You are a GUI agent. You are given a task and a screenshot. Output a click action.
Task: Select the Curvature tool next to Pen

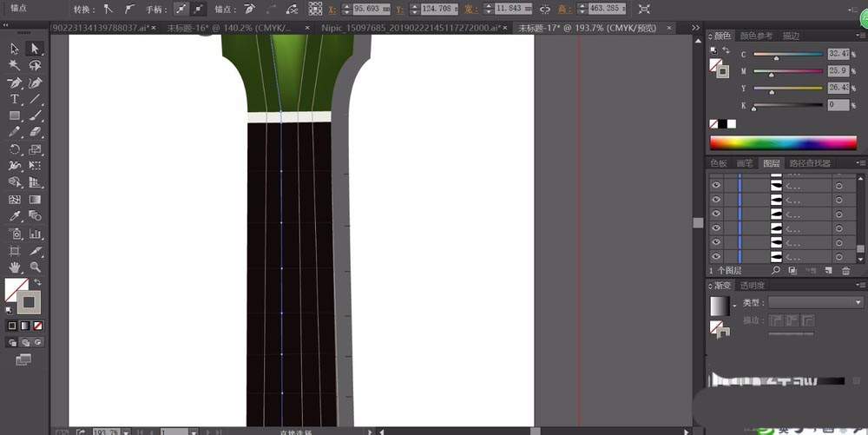click(x=35, y=82)
